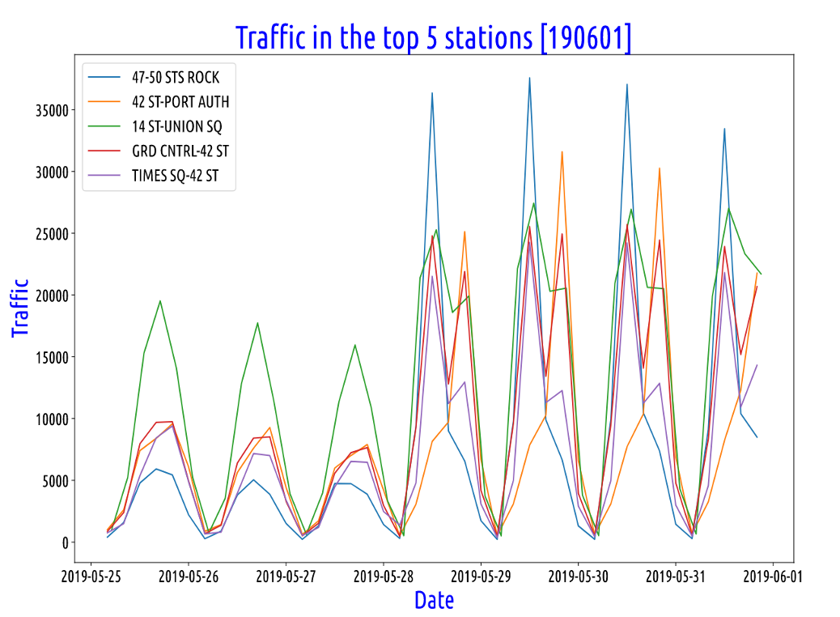Screen dimensions: 840x617
Task: Click the 42 ST-PORT AUTH legend line sample
Action: point(105,102)
